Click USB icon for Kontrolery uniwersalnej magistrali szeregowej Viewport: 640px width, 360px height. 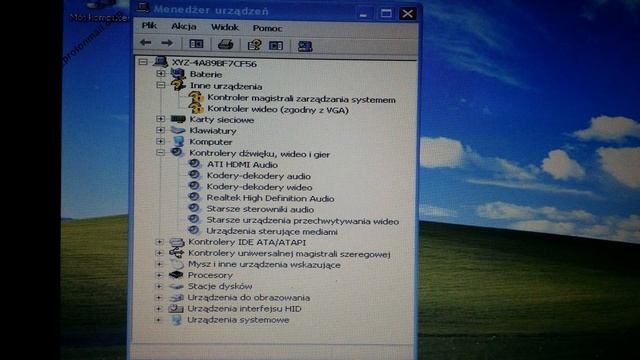pos(176,253)
